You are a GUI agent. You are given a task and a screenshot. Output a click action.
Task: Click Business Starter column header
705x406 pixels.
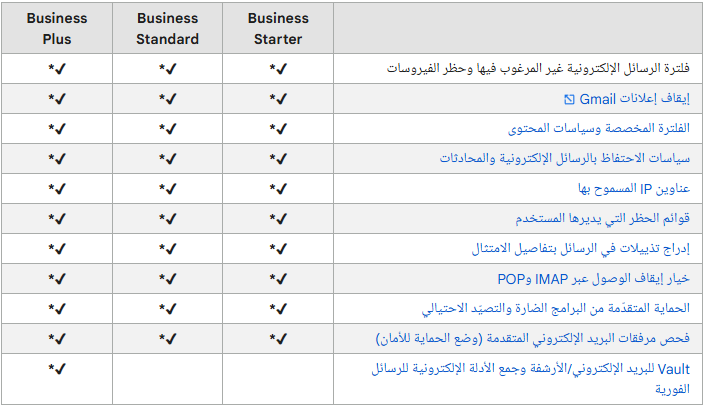pos(278,28)
